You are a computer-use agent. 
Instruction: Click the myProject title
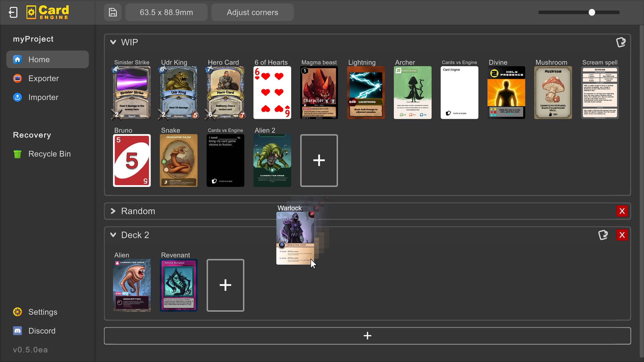[x=33, y=39]
